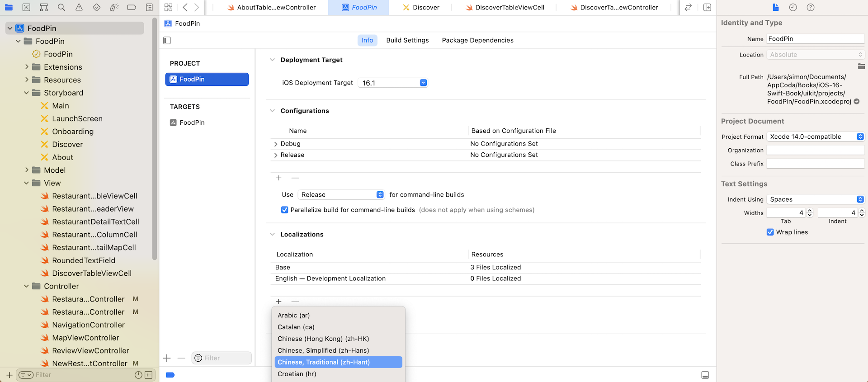The height and width of the screenshot is (382, 868).
Task: Choose Chinese, Simplified (zh-Hans) from list
Action: pyautogui.click(x=323, y=350)
